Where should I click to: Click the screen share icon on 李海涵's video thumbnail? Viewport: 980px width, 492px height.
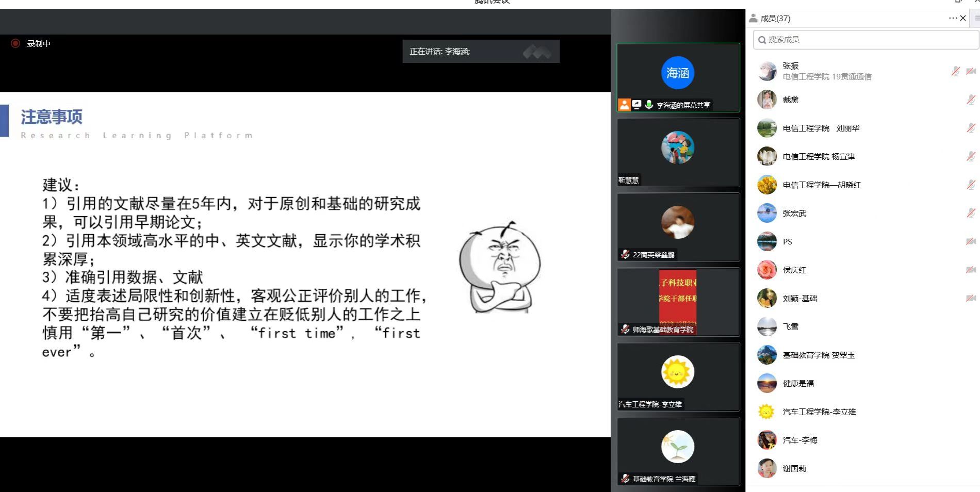(636, 105)
